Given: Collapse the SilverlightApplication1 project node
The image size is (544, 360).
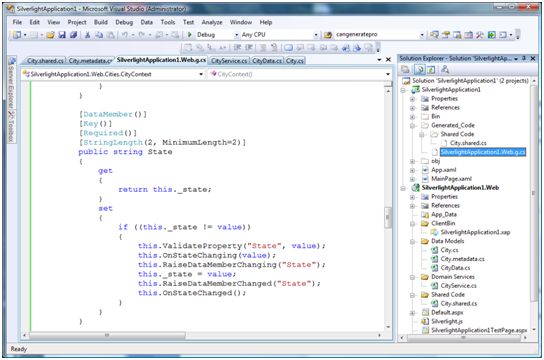Looking at the screenshot, I should 403,90.
